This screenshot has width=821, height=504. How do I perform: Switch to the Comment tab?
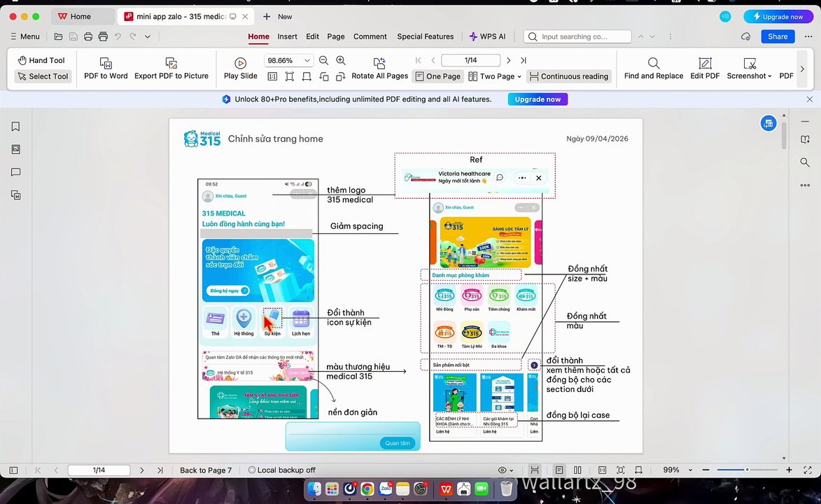point(370,36)
